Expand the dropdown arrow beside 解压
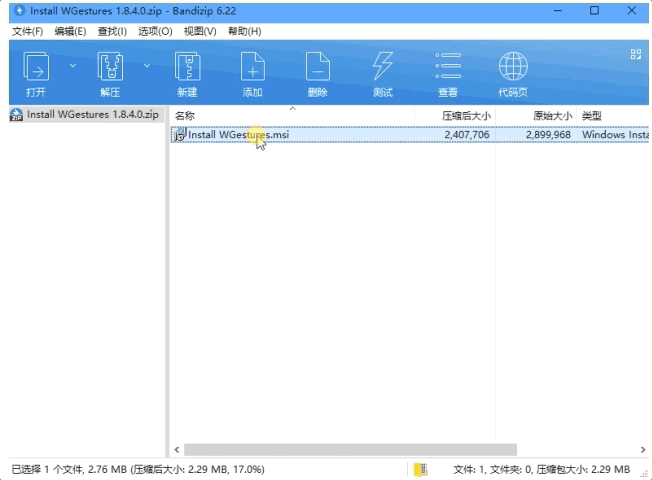The image size is (652, 480). pos(147,66)
